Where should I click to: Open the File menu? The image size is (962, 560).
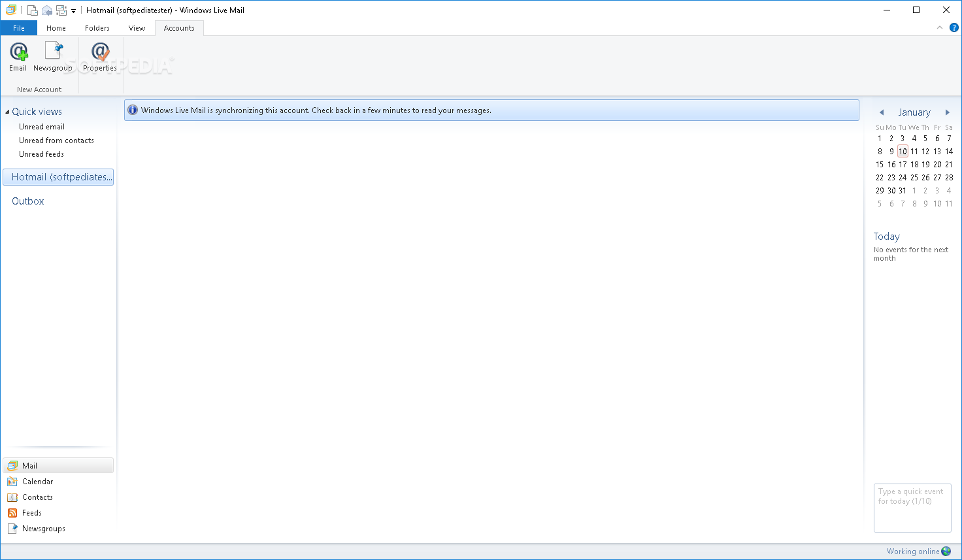point(19,28)
